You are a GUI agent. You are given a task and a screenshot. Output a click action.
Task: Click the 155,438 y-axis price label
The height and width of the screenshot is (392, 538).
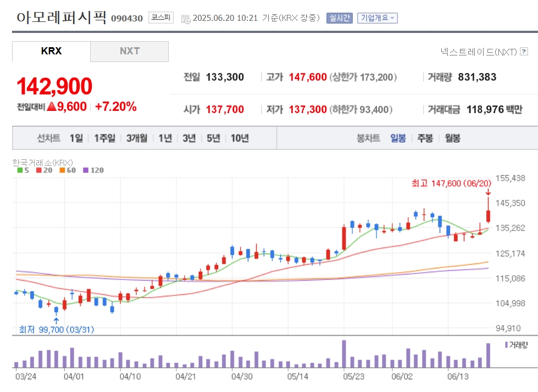[x=510, y=178]
